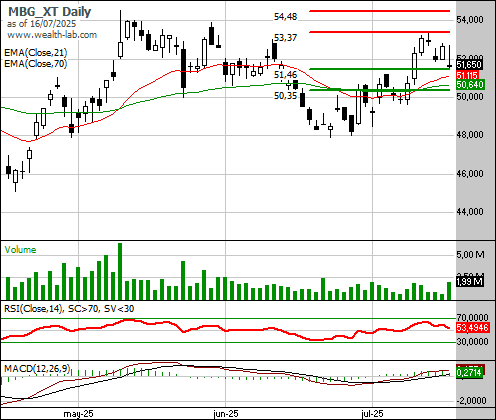The image size is (496, 420).
Task: Select the Volume pane label
Action: click(20, 250)
